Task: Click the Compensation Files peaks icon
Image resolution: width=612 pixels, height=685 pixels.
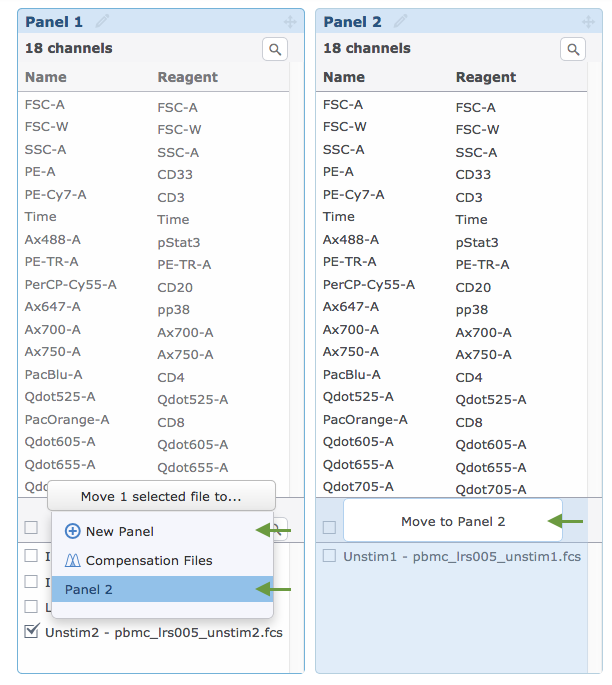Action: [72, 561]
